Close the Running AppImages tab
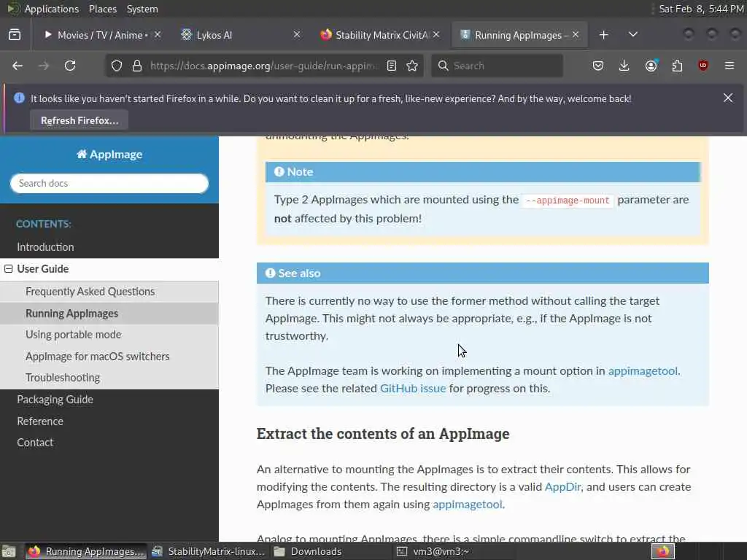 pos(576,35)
